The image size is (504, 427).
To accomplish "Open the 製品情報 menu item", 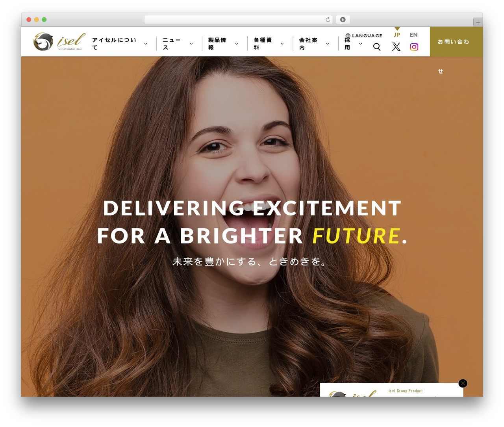I will [217, 44].
